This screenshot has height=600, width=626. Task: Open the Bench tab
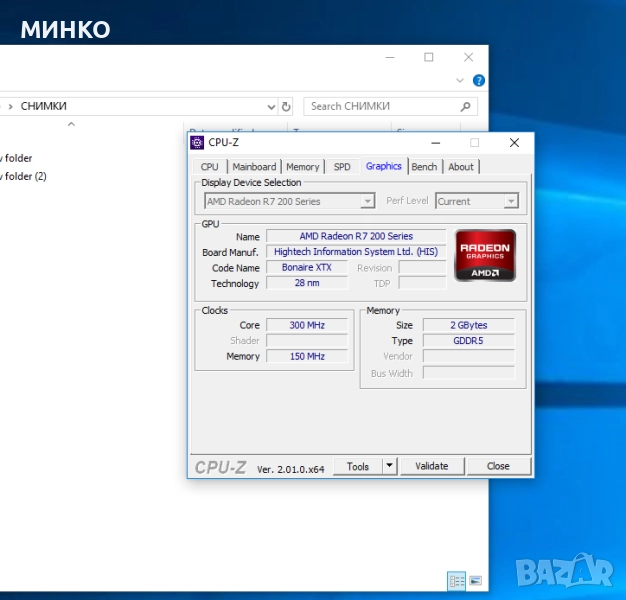point(424,167)
